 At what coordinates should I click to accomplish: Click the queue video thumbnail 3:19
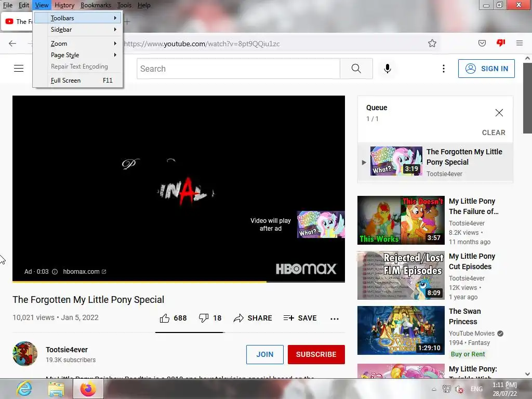(396, 161)
